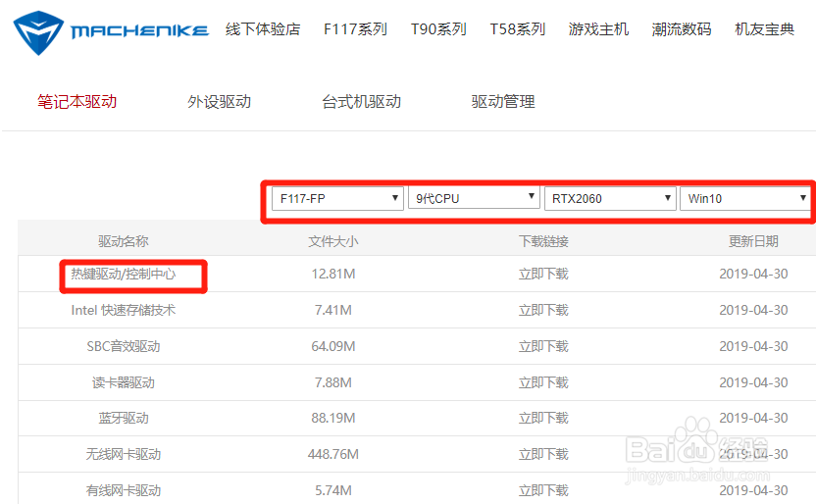This screenshot has width=816, height=504.
Task: Click the 2019-04-30 date in 读卡器驱动 row
Action: (x=753, y=382)
